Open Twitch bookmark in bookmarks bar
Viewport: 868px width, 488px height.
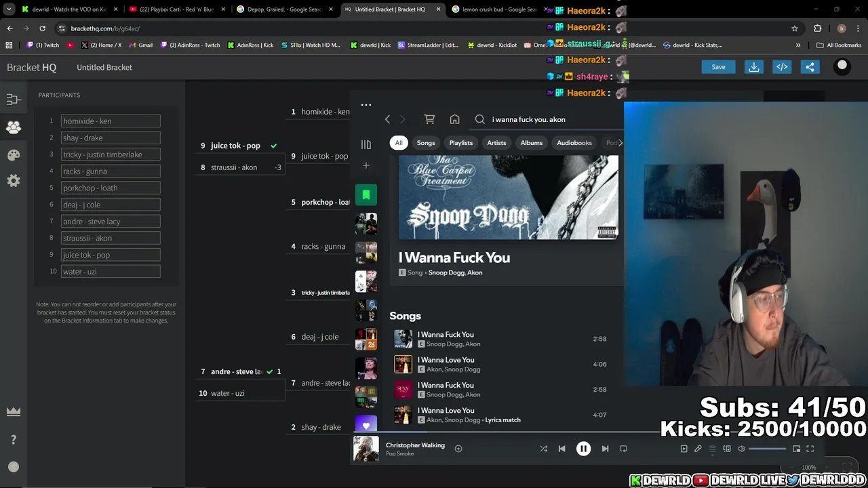pyautogui.click(x=43, y=45)
